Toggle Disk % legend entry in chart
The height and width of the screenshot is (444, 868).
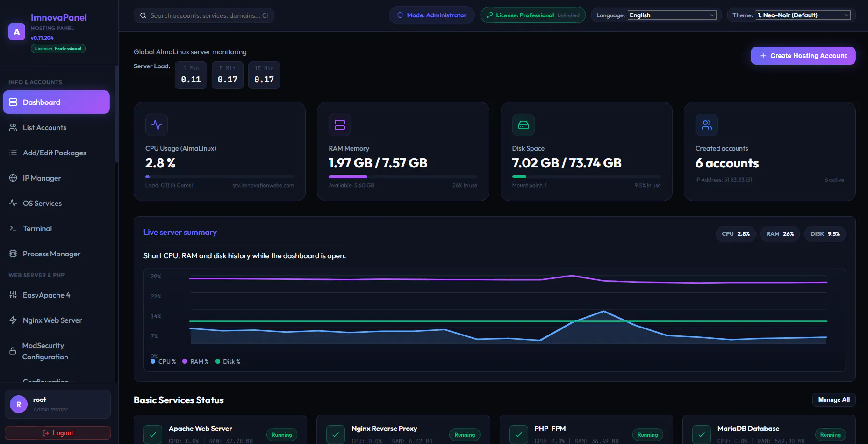pyautogui.click(x=228, y=361)
